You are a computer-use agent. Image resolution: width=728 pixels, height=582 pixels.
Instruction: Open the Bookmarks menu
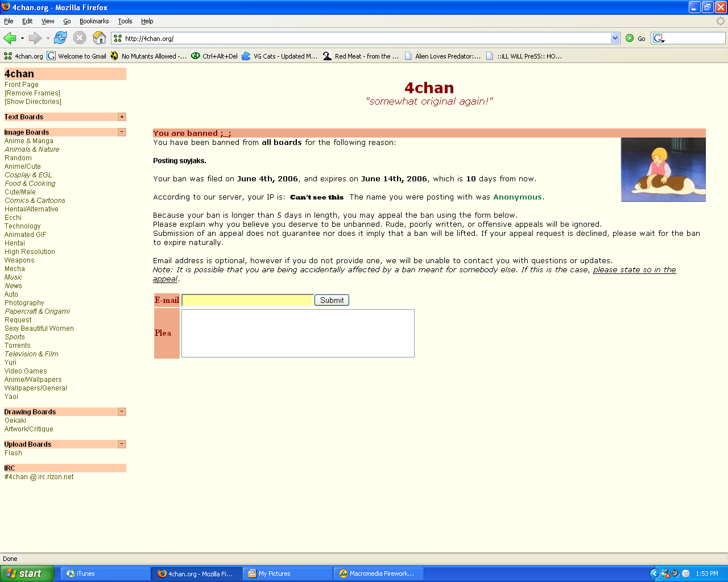[x=94, y=21]
